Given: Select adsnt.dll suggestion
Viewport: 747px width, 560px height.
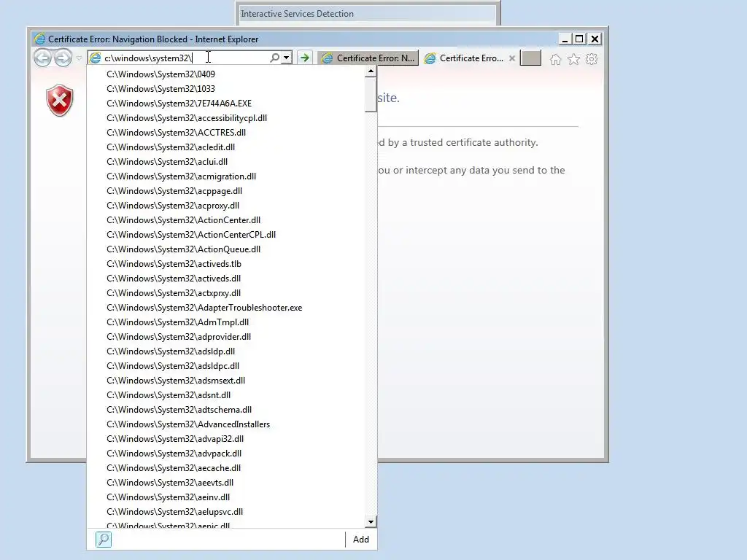Looking at the screenshot, I should (225, 395).
